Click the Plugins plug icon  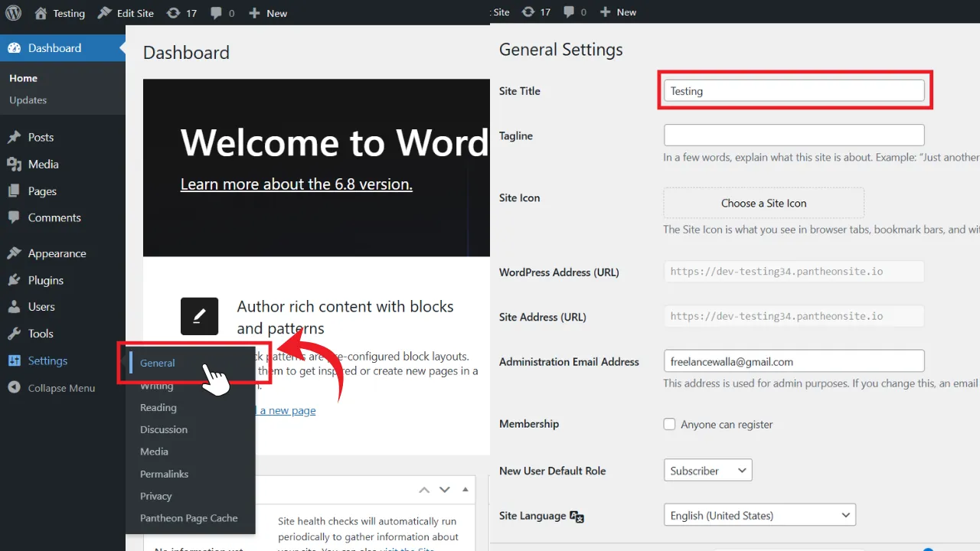[x=14, y=280]
